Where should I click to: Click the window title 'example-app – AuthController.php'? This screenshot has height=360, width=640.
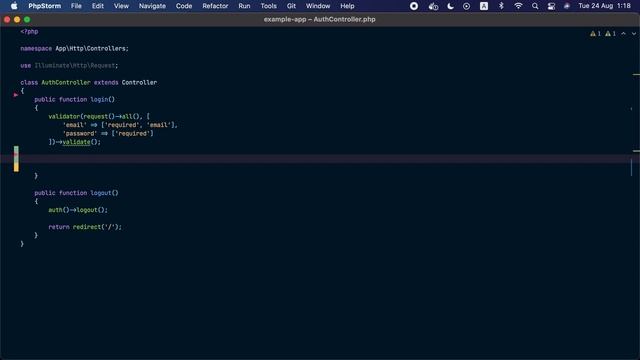click(320, 19)
